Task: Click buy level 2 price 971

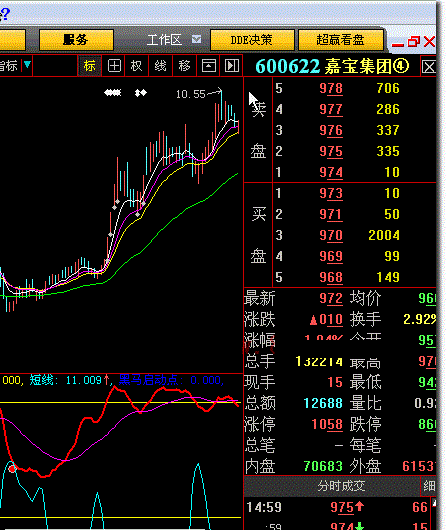Action: 331,214
